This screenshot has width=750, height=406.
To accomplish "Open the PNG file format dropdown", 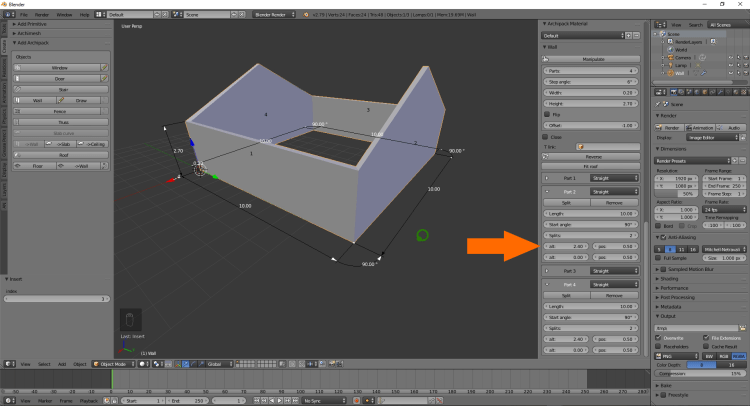I will (677, 355).
